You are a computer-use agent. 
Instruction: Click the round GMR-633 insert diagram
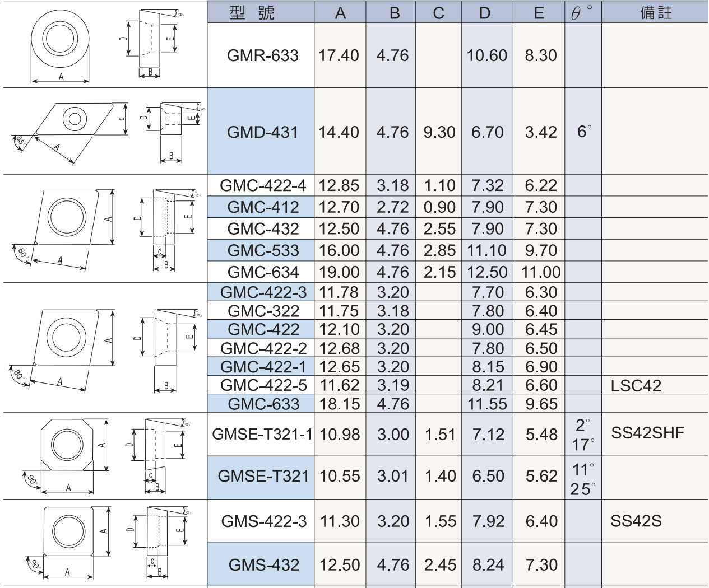tap(61, 45)
